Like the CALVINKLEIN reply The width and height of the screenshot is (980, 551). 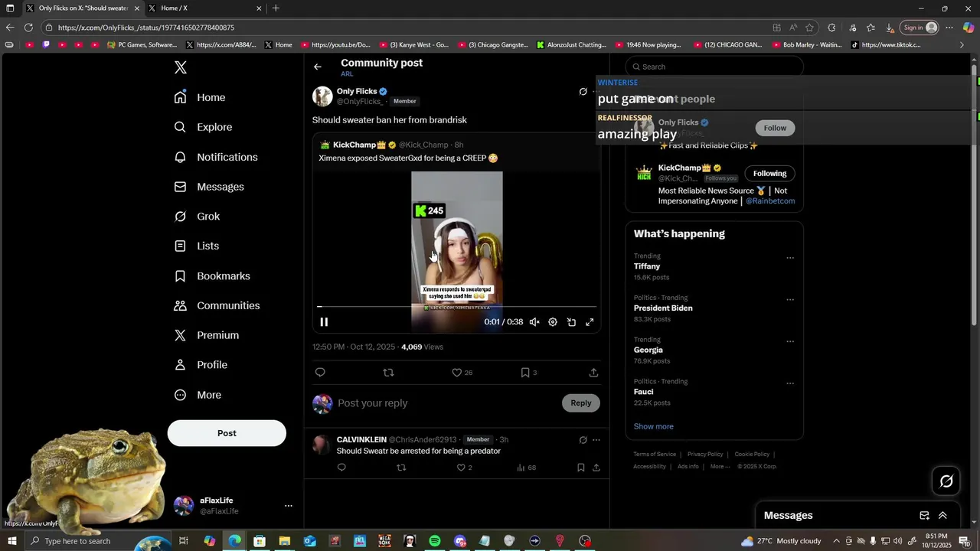tap(461, 468)
